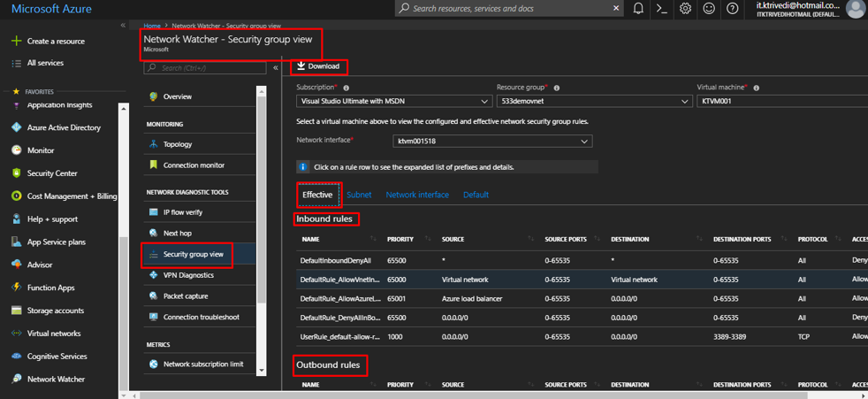Select the Default rules tab
This screenshot has height=399, width=868.
(x=476, y=195)
